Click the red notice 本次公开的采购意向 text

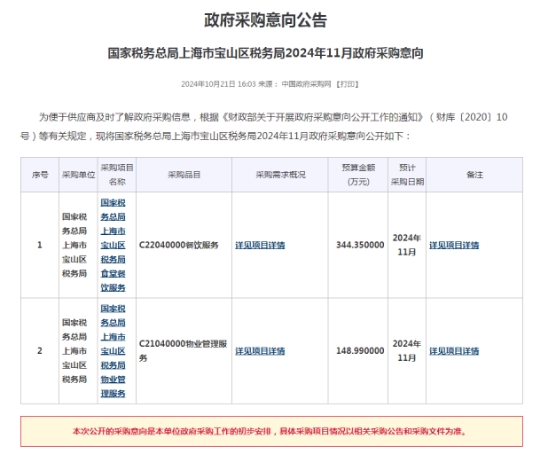coord(270,432)
